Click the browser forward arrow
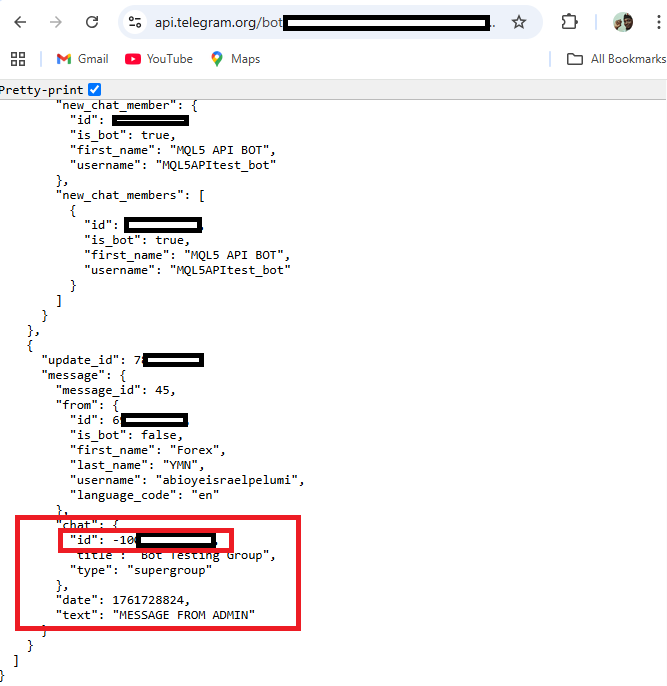The width and height of the screenshot is (667, 686). point(56,22)
